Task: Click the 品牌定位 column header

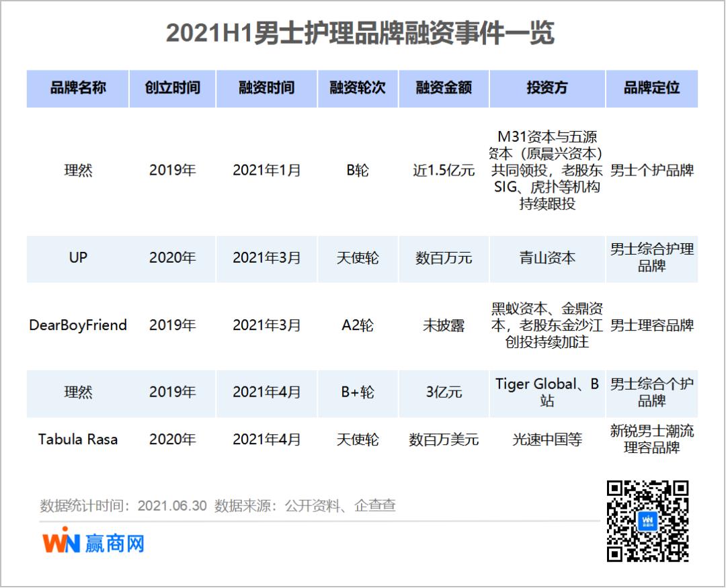Action: tap(652, 88)
